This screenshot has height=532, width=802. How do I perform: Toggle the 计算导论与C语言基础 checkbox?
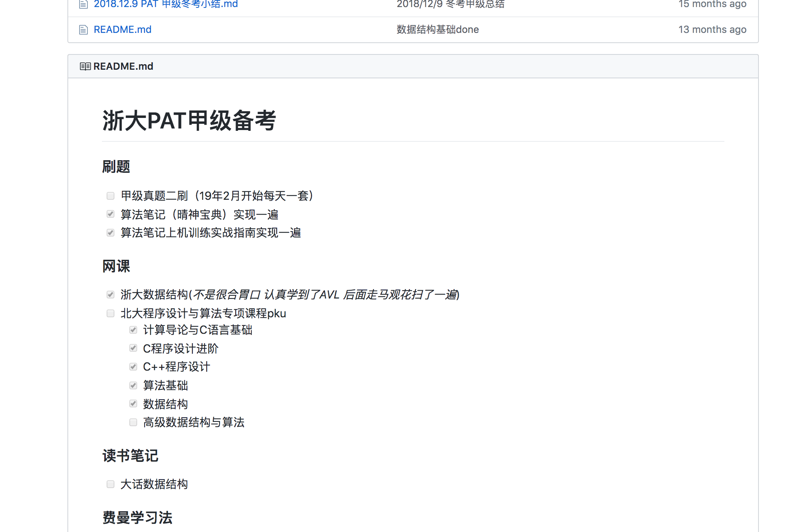pos(133,330)
